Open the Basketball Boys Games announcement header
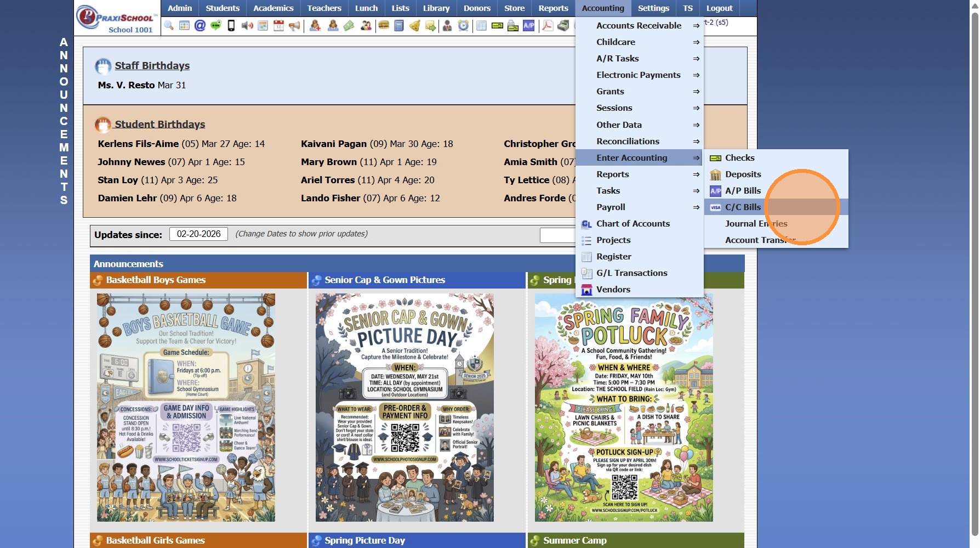This screenshot has height=548, width=980. click(199, 280)
